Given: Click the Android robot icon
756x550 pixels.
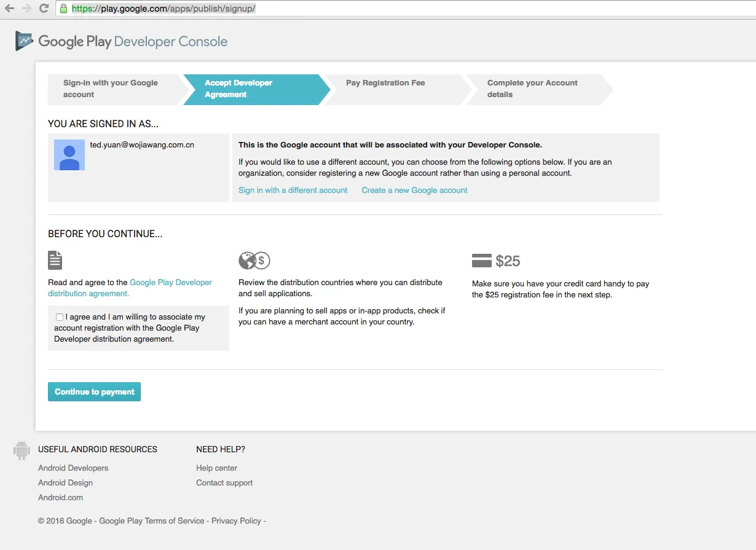Looking at the screenshot, I should pyautogui.click(x=22, y=450).
